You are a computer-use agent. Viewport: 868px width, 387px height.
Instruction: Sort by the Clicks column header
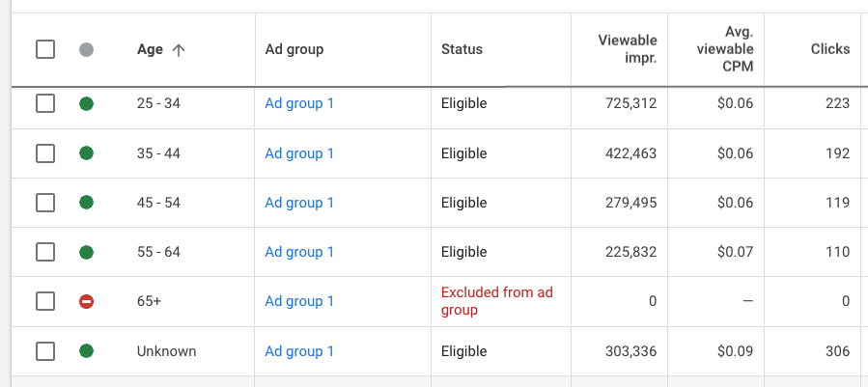pos(830,49)
